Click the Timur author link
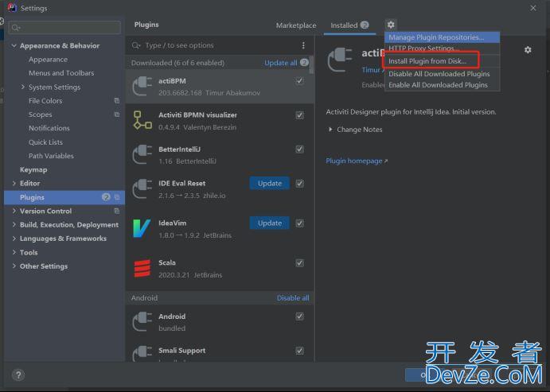550x392 pixels. click(x=373, y=70)
